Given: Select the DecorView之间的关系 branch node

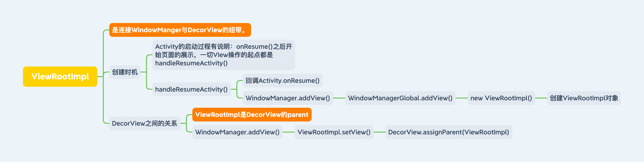Looking at the screenshot, I should (145, 123).
